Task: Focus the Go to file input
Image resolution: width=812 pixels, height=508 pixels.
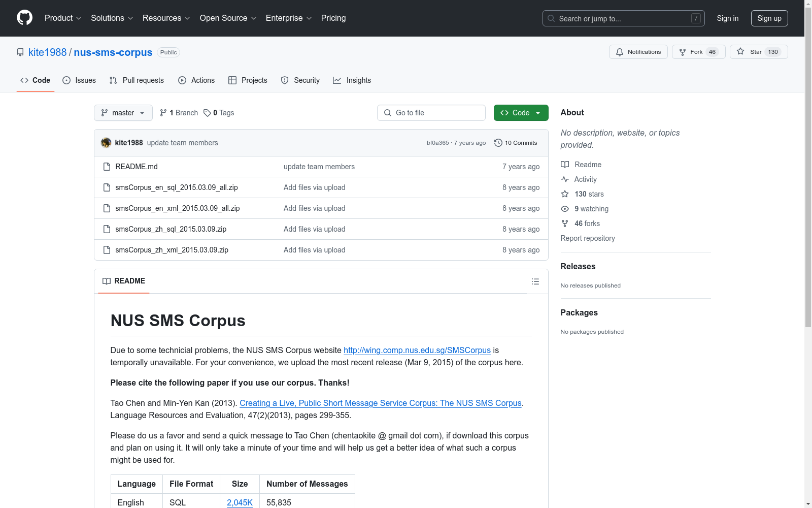Action: pyautogui.click(x=431, y=113)
